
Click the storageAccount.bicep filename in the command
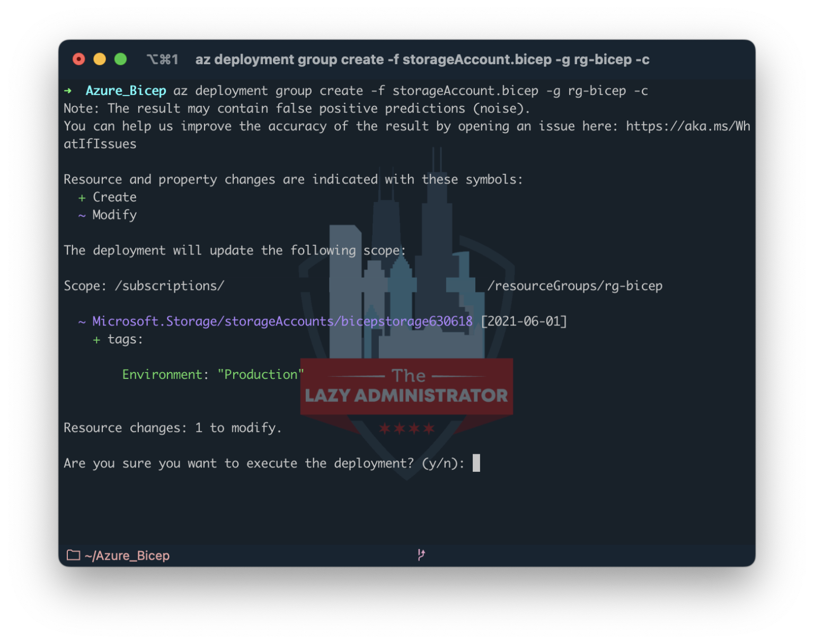pyautogui.click(x=465, y=91)
